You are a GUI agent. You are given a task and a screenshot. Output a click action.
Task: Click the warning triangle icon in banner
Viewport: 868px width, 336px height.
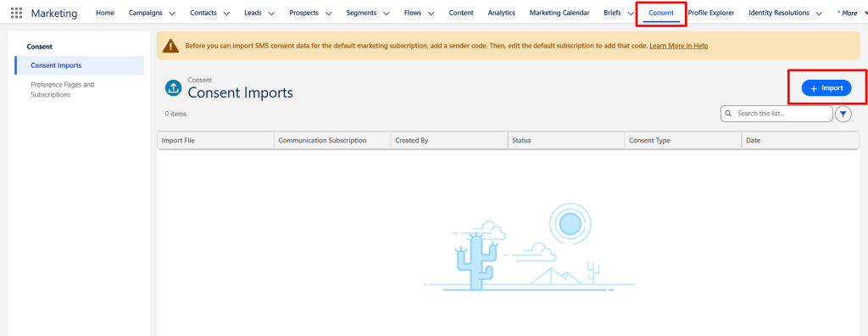pyautogui.click(x=171, y=46)
